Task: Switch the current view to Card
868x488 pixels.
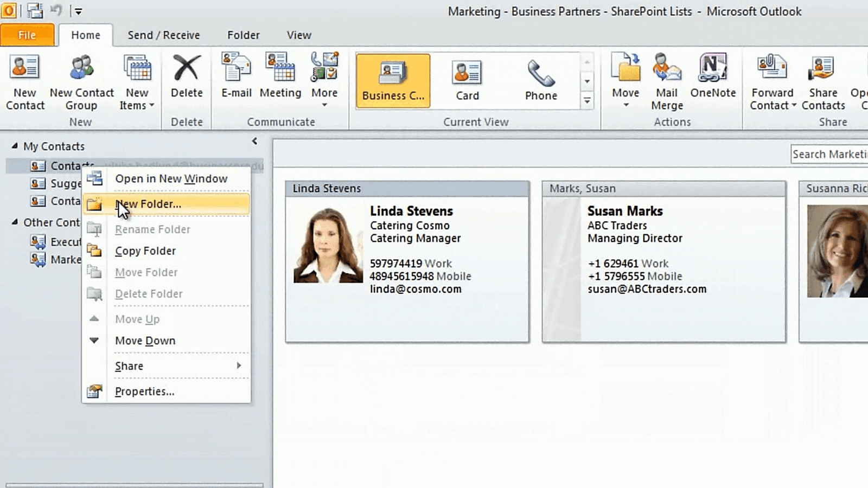Action: (x=467, y=80)
